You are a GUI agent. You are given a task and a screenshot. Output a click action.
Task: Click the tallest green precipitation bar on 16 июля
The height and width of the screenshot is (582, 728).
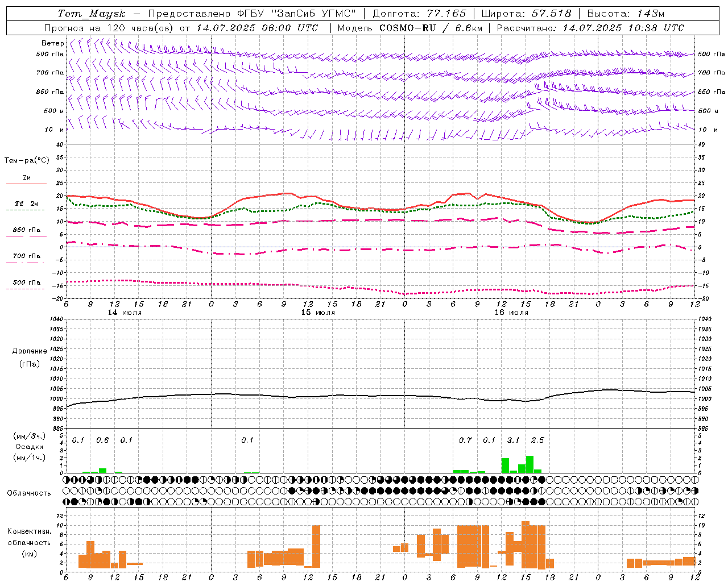[530, 464]
